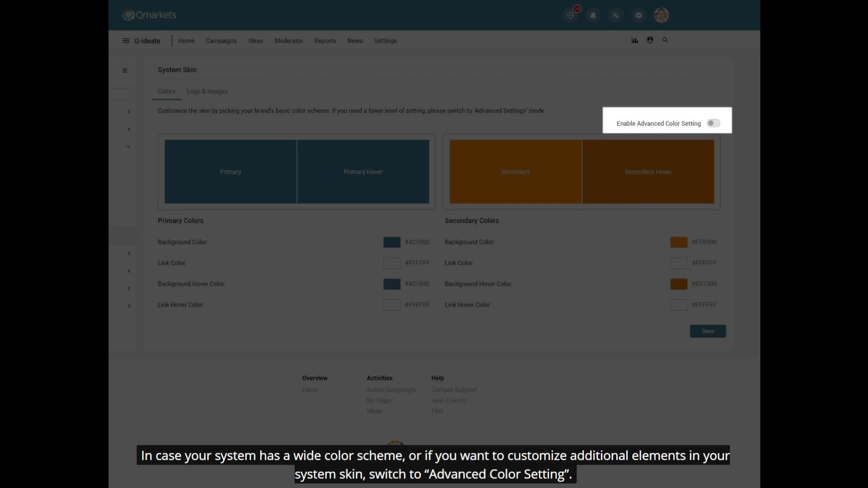Expand the last sidebar chevron item
868x488 pixels.
click(x=129, y=306)
